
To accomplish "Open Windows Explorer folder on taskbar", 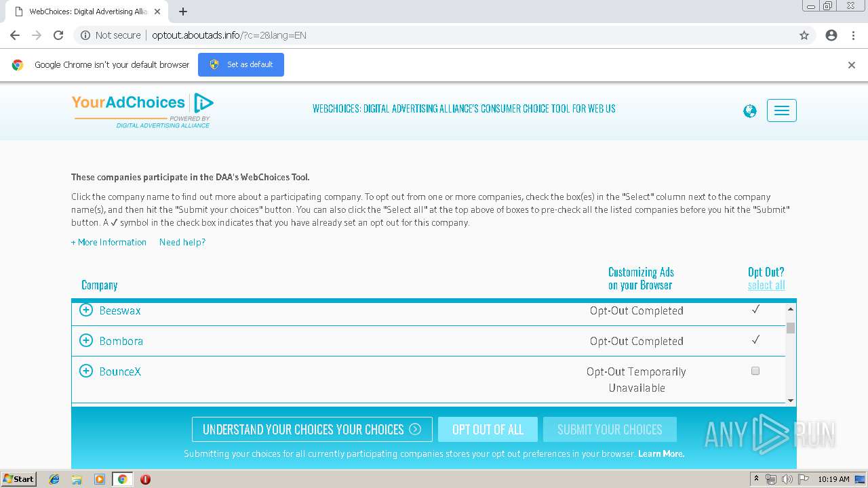I will click(77, 479).
